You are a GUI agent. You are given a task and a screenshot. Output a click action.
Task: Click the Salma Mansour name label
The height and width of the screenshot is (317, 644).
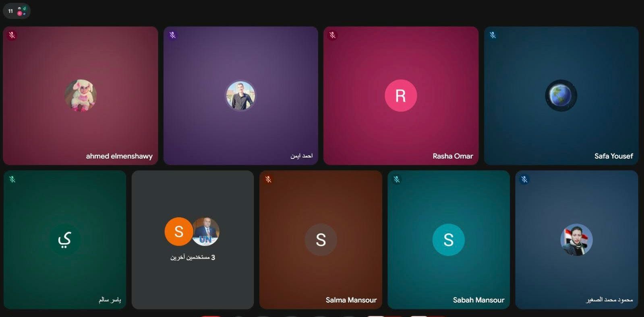(351, 300)
